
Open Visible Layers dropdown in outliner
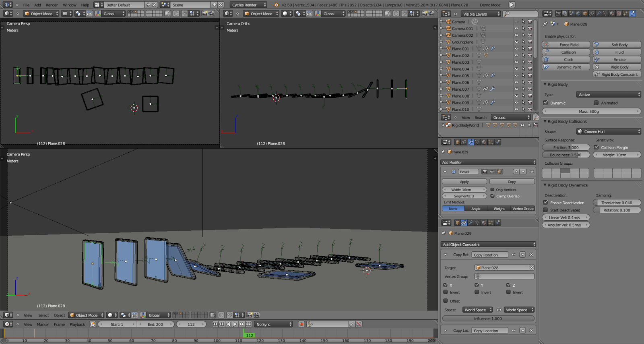tap(480, 14)
